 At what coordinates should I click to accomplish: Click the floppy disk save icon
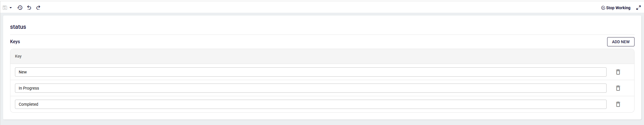pyautogui.click(x=5, y=8)
